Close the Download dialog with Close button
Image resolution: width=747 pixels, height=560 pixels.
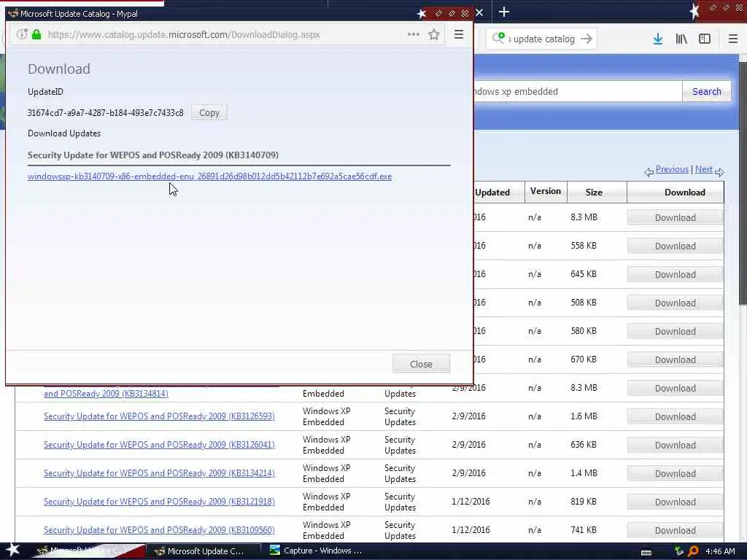pos(421,364)
